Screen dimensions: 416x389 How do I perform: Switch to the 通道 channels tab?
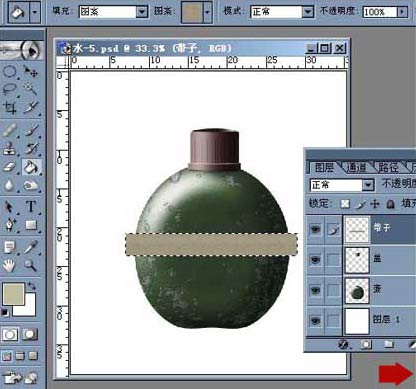(x=356, y=167)
